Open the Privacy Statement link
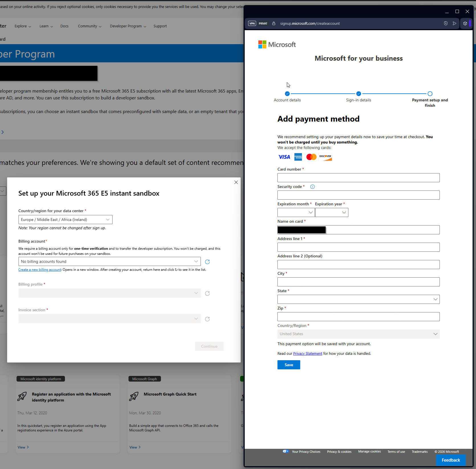 [x=308, y=354]
